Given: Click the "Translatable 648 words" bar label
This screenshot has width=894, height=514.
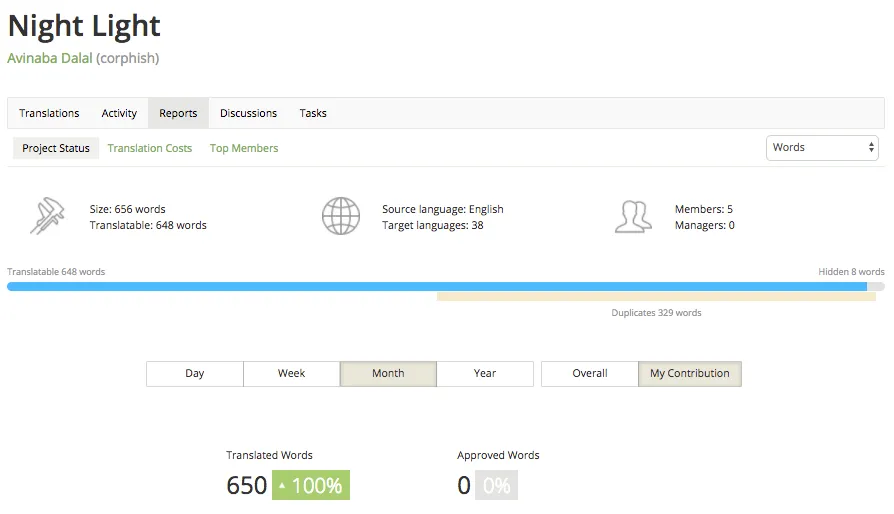Looking at the screenshot, I should click(x=56, y=272).
